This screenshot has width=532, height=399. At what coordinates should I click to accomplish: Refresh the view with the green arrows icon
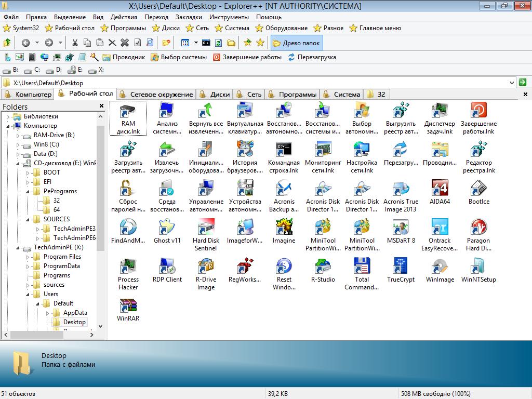(x=219, y=43)
